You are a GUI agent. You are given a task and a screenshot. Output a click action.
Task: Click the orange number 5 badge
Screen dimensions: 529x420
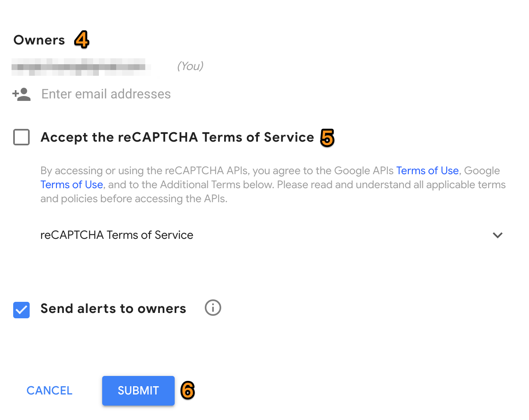pyautogui.click(x=327, y=138)
